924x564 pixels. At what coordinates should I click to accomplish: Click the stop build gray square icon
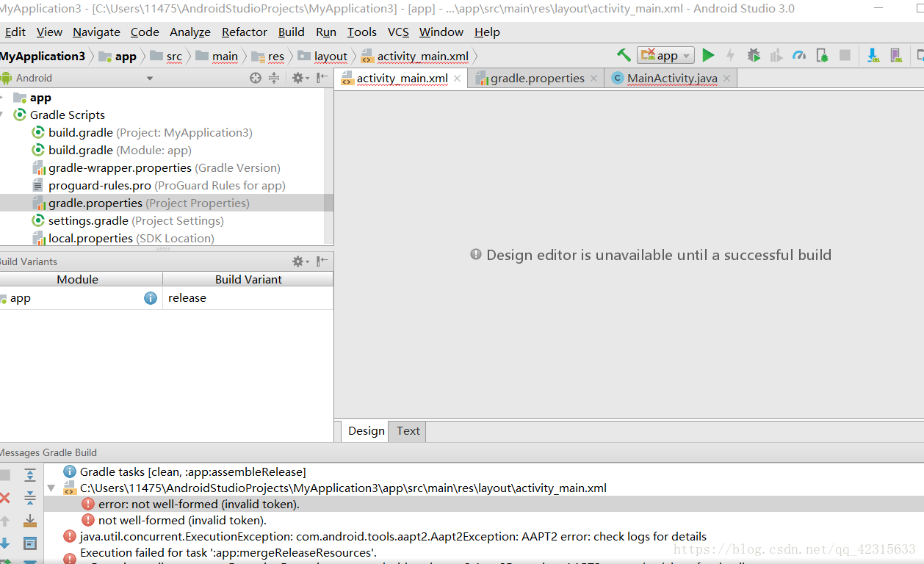(x=4, y=475)
